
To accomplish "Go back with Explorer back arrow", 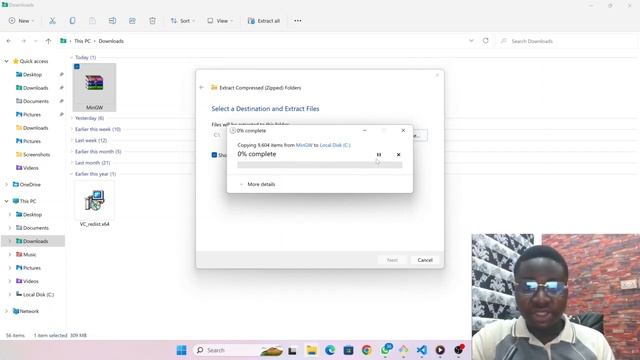I will pyautogui.click(x=9, y=41).
